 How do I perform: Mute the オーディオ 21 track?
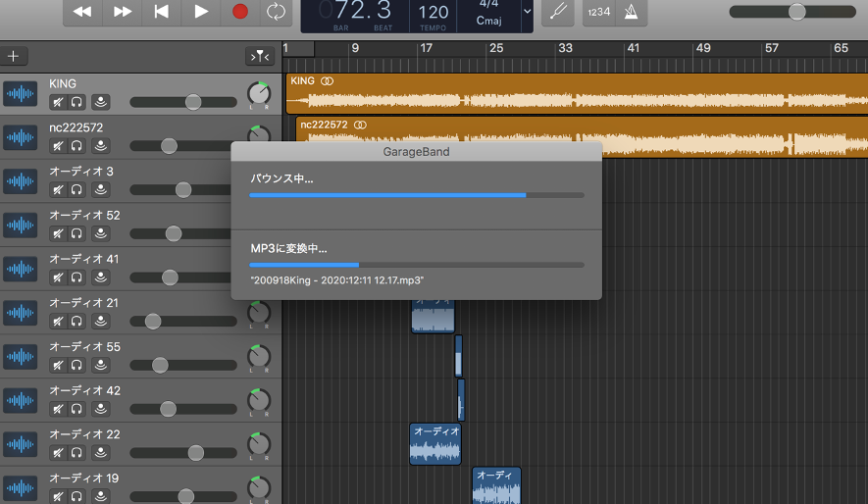58,321
